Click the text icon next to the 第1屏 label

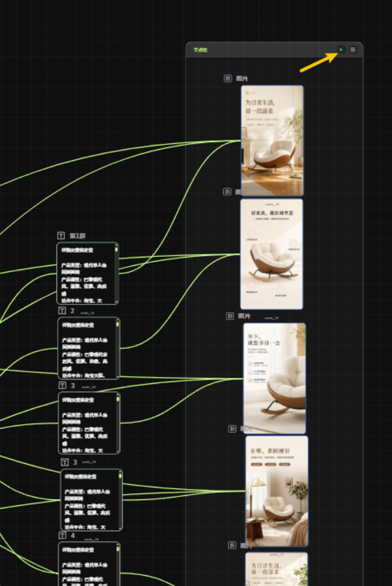(61, 235)
